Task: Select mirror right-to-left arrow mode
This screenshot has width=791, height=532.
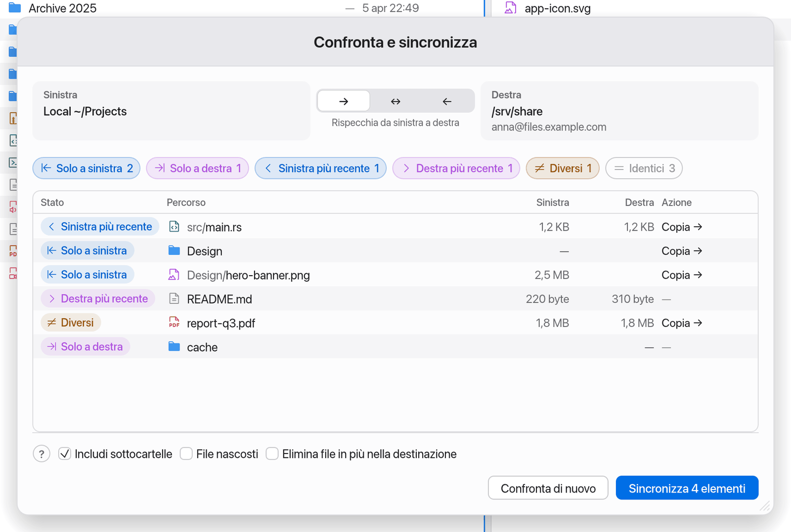Action: point(447,101)
